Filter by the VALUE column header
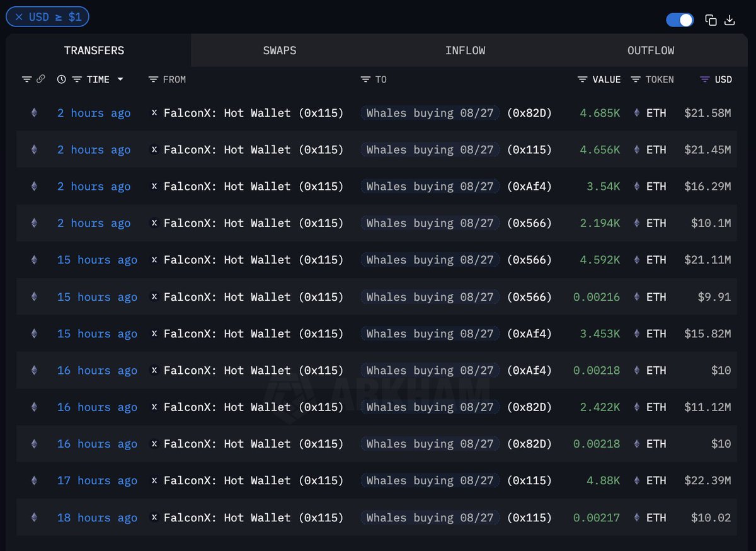756x551 pixels. pyautogui.click(x=599, y=79)
